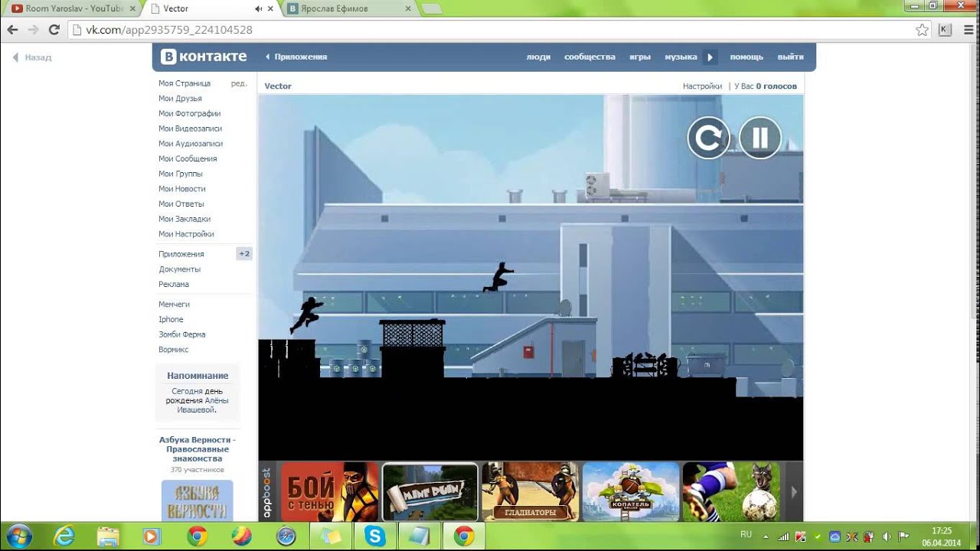Open Мои Группы in sidebar

point(181,174)
